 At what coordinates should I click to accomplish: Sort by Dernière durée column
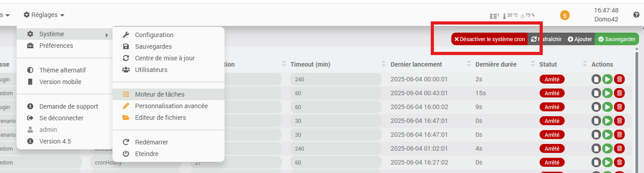coord(496,64)
